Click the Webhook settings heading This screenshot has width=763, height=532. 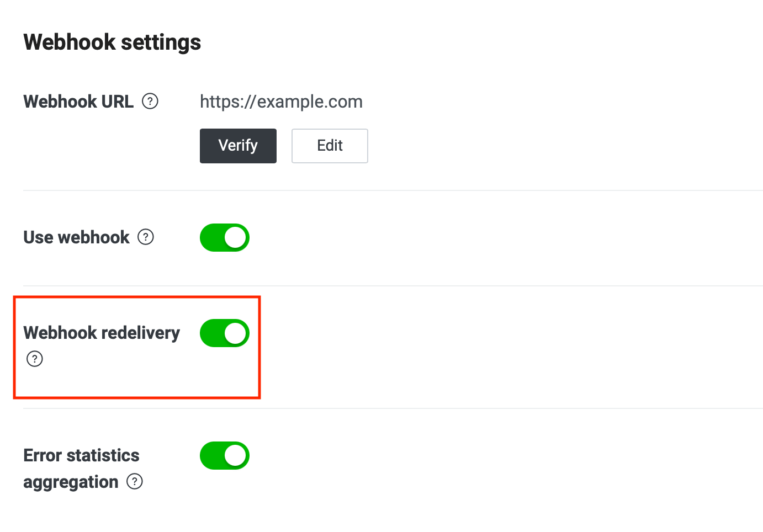(112, 42)
